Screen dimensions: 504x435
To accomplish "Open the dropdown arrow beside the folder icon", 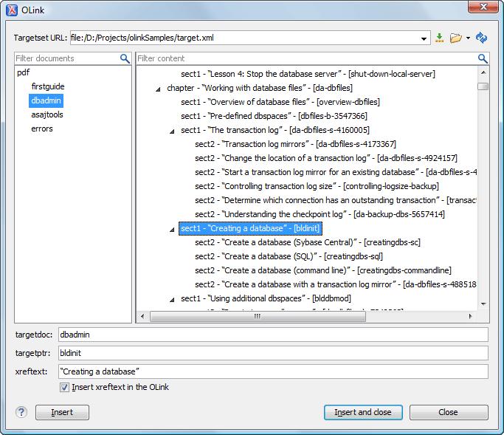I will [x=468, y=38].
